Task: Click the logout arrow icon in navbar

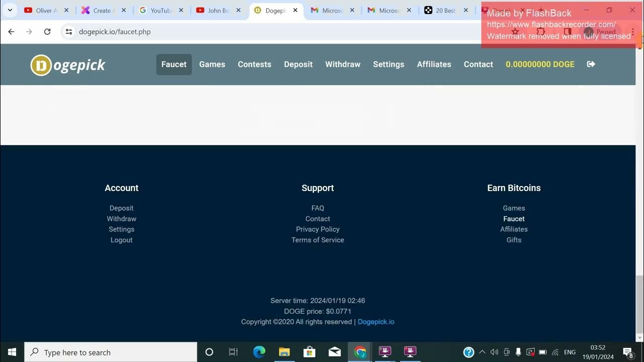Action: pos(591,64)
